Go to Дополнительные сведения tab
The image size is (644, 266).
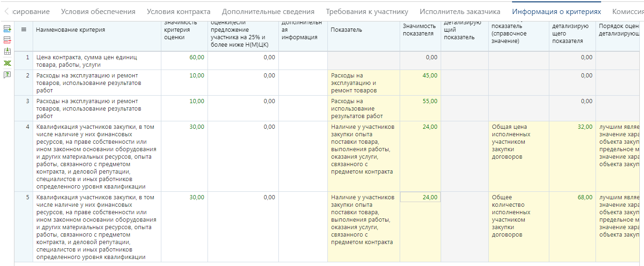(268, 12)
